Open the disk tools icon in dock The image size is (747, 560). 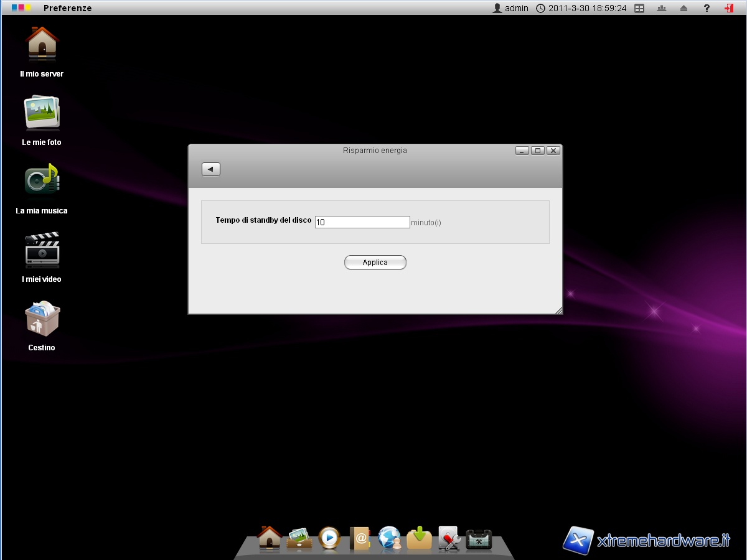449,538
